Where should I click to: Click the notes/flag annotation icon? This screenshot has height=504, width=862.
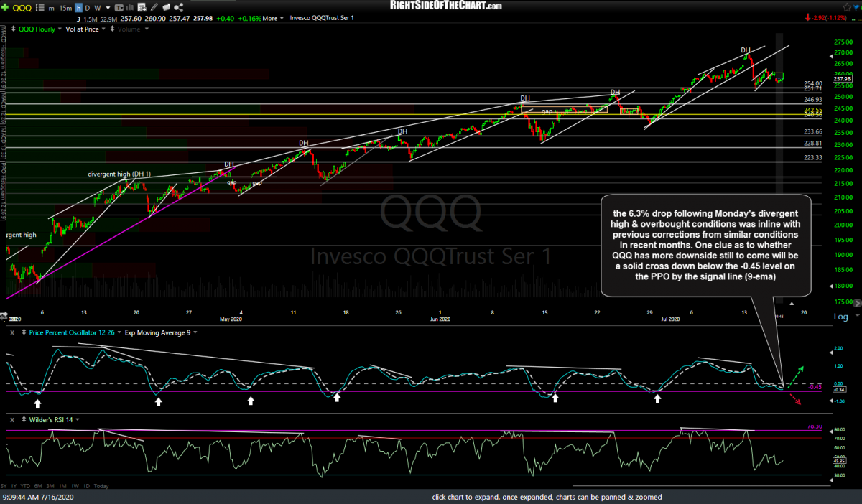point(165,6)
